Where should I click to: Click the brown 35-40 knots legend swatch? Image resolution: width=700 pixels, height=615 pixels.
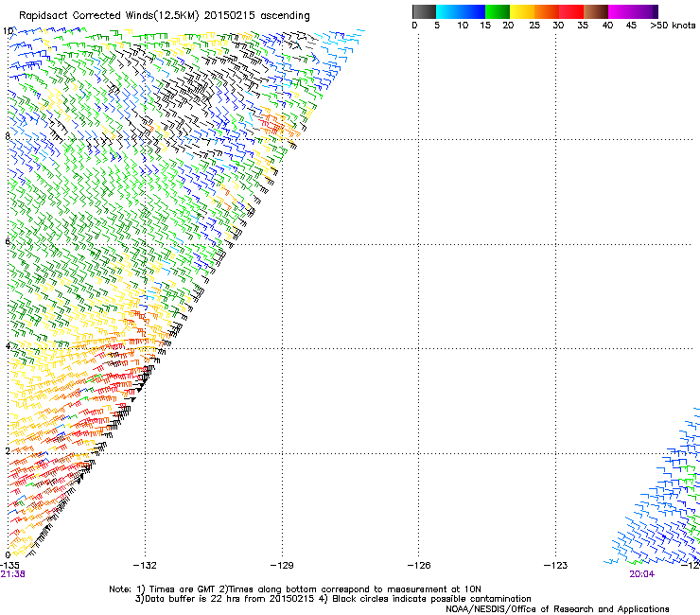point(596,11)
